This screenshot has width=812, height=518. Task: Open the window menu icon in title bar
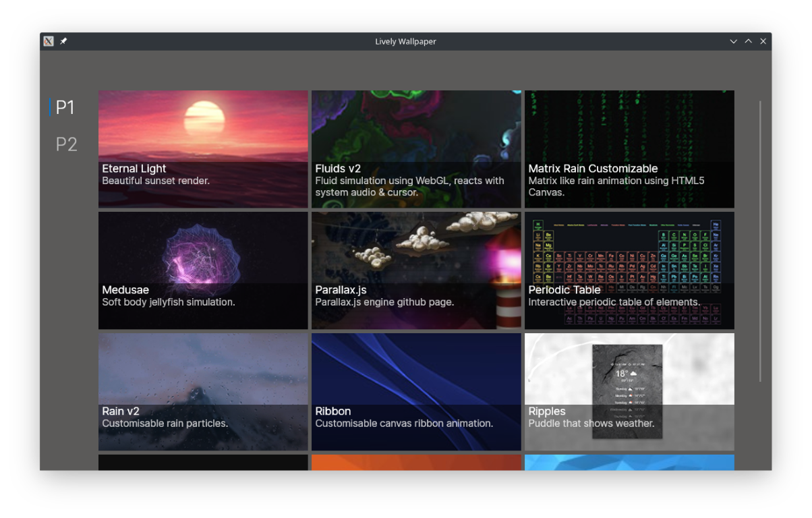click(x=49, y=41)
